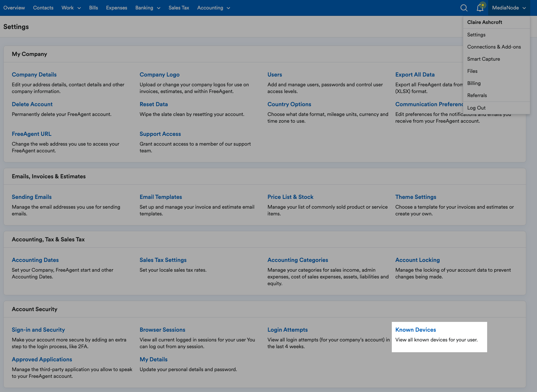This screenshot has width=537, height=392.
Task: Click 'Set your locale sales tax rates.' text
Action: click(173, 270)
